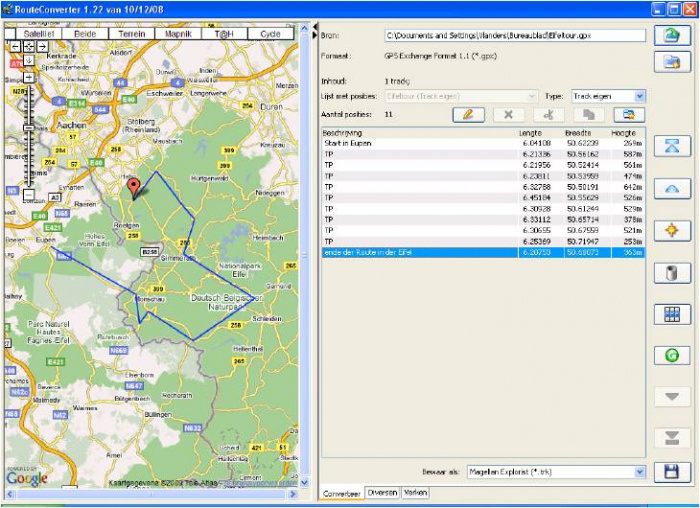Add a new position with the star button
Image resolution: width=700 pixels, height=508 pixels.
pyautogui.click(x=672, y=230)
